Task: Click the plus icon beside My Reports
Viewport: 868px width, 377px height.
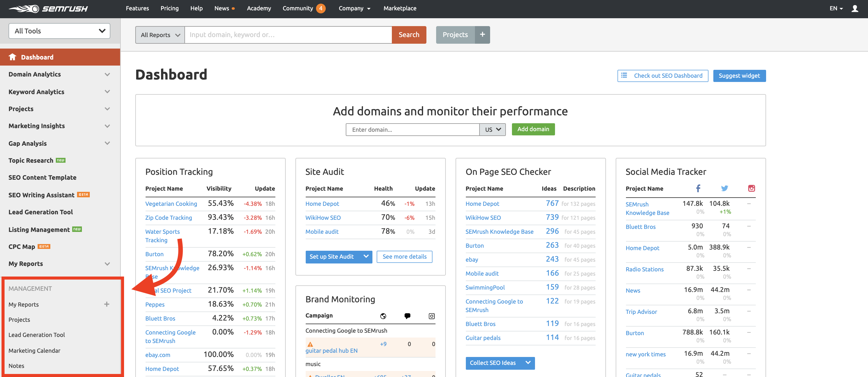Action: (107, 304)
